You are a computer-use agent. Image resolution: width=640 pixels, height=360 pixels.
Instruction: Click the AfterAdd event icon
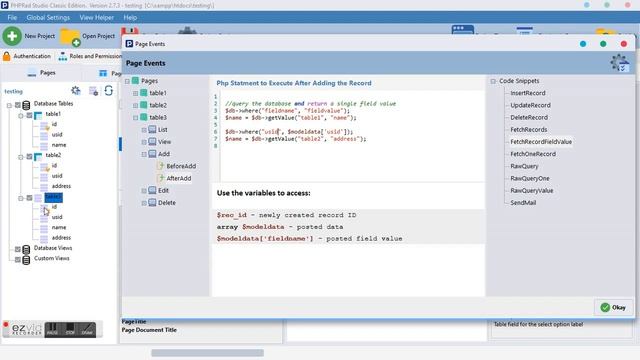(x=161, y=178)
